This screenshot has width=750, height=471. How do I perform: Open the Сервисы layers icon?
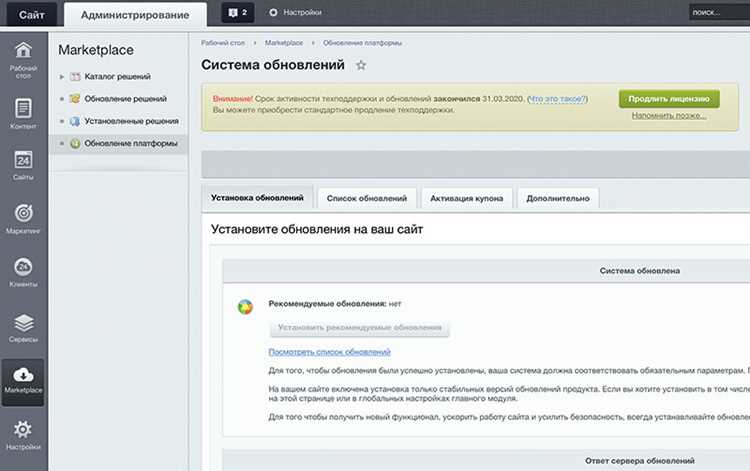coord(23,323)
